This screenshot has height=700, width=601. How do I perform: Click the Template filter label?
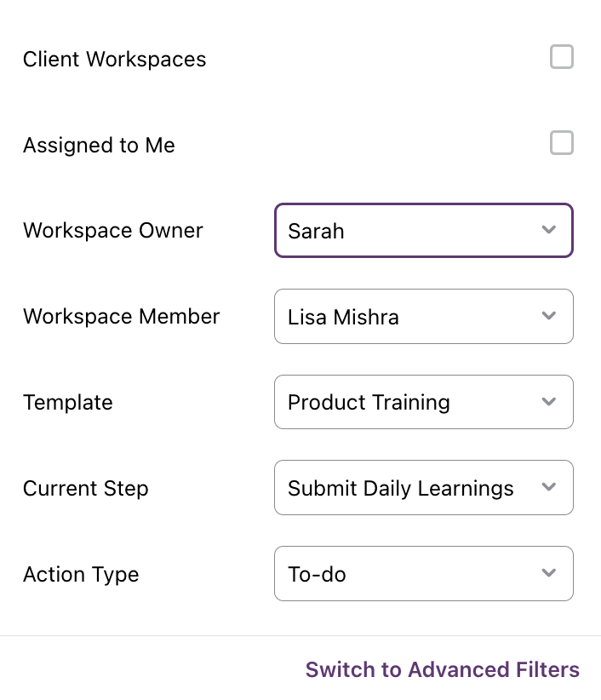(68, 402)
